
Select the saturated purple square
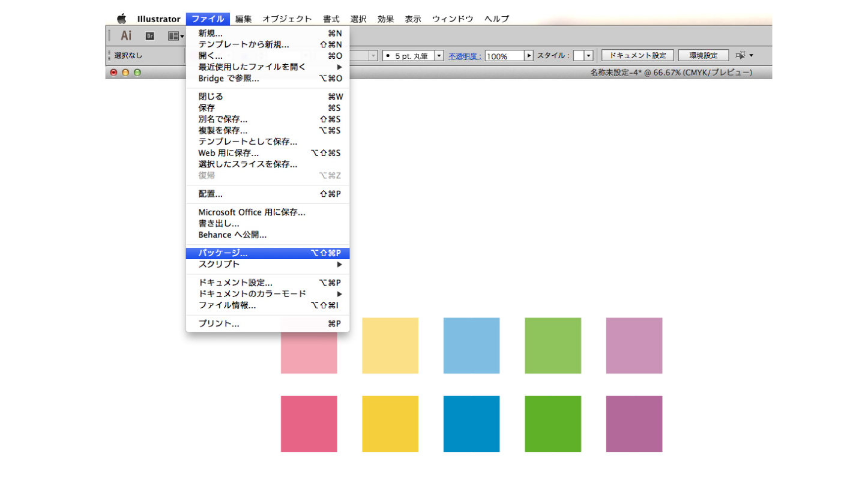tap(634, 424)
